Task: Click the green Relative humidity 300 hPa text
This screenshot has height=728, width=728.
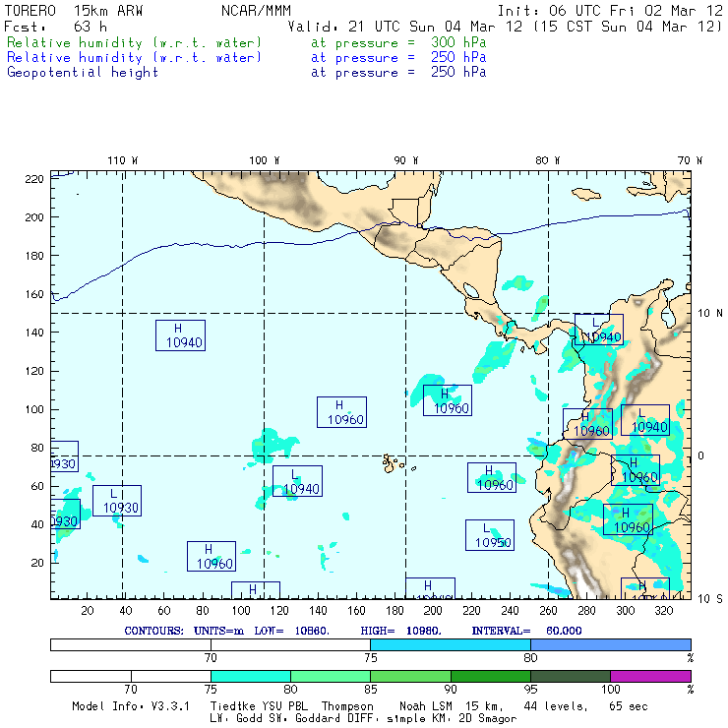Action: point(135,43)
